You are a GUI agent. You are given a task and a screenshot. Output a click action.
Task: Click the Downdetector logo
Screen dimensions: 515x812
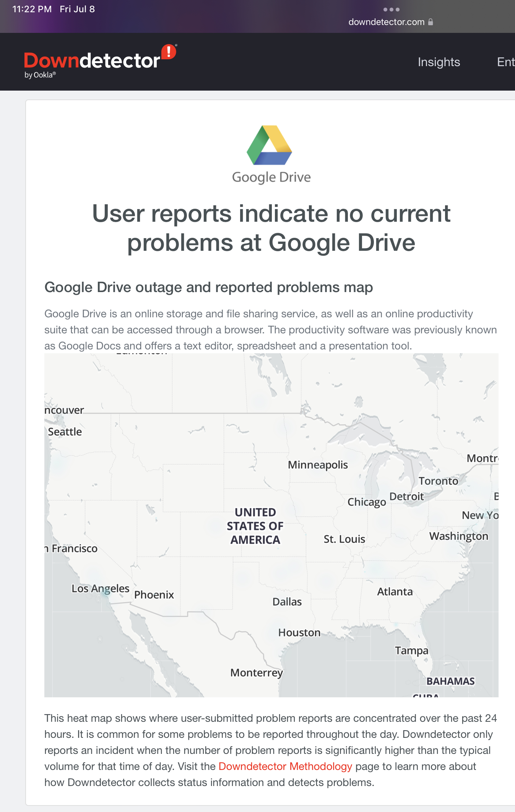point(100,62)
